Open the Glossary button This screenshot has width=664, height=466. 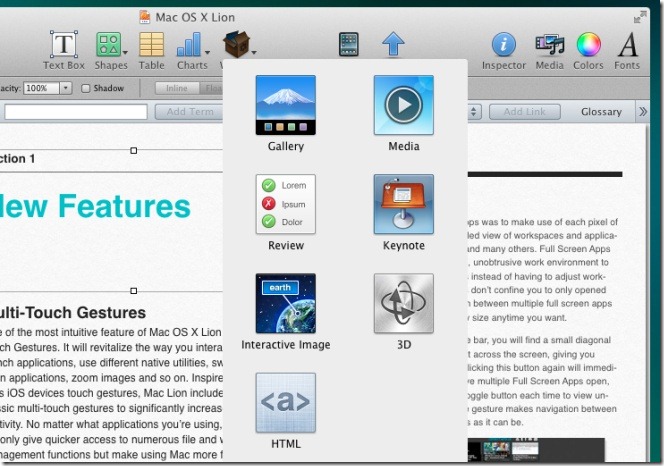(601, 112)
